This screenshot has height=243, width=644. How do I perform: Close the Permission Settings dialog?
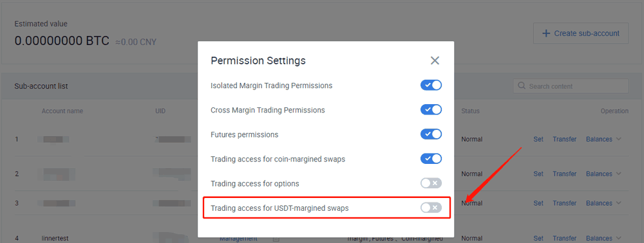[x=435, y=60]
